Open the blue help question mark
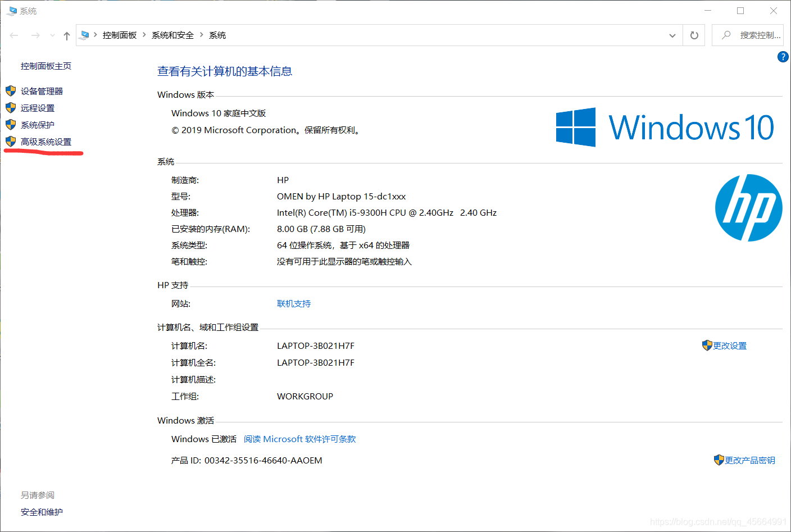The height and width of the screenshot is (532, 791). tap(783, 57)
